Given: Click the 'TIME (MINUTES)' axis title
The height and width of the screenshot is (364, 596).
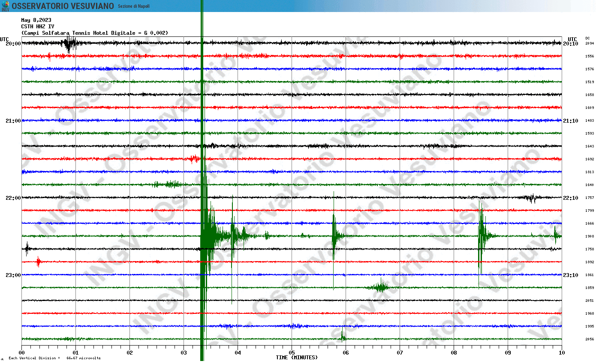Looking at the screenshot, I should coord(297,358).
